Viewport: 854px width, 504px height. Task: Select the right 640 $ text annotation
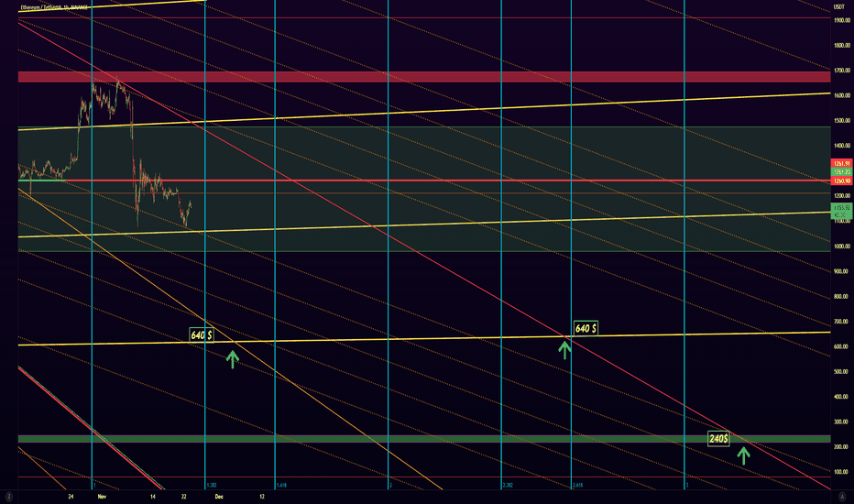coord(586,328)
